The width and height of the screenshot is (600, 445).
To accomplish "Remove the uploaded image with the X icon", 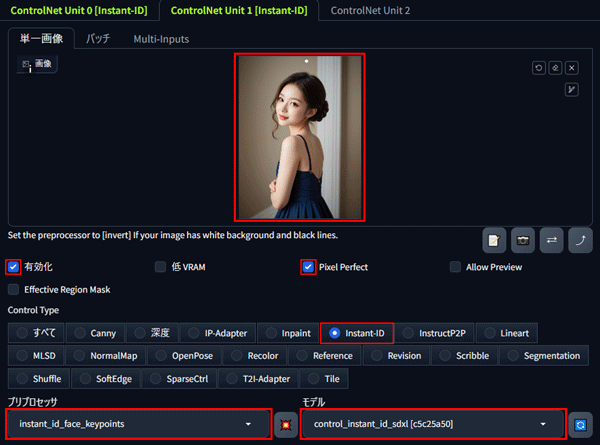I will coord(572,68).
